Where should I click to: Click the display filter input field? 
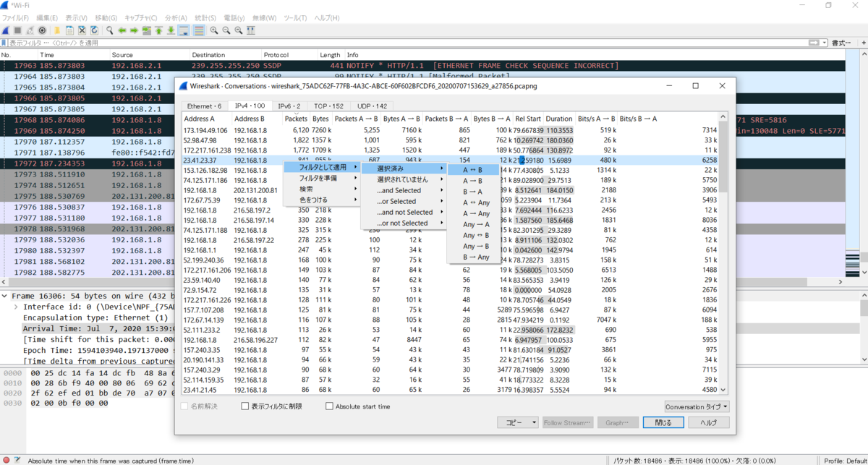tap(409, 43)
